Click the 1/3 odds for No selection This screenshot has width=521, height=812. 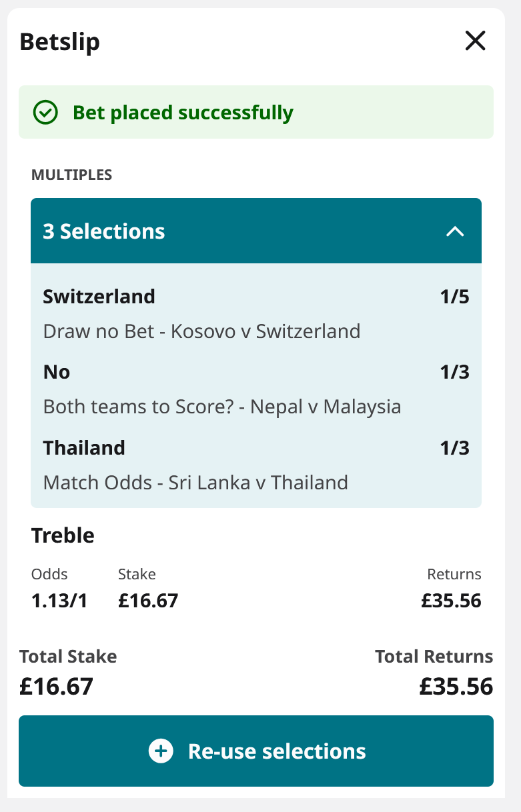(454, 372)
